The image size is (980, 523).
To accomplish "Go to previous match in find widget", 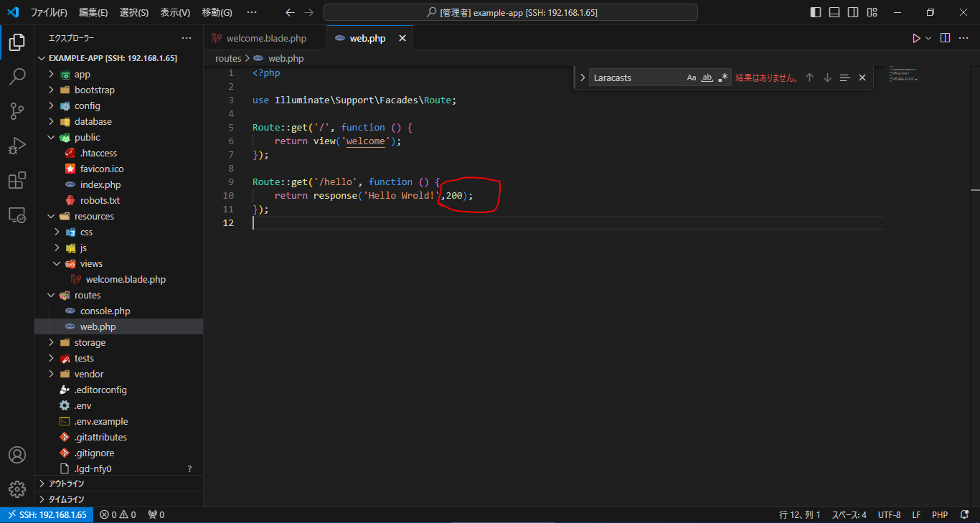I will point(809,77).
